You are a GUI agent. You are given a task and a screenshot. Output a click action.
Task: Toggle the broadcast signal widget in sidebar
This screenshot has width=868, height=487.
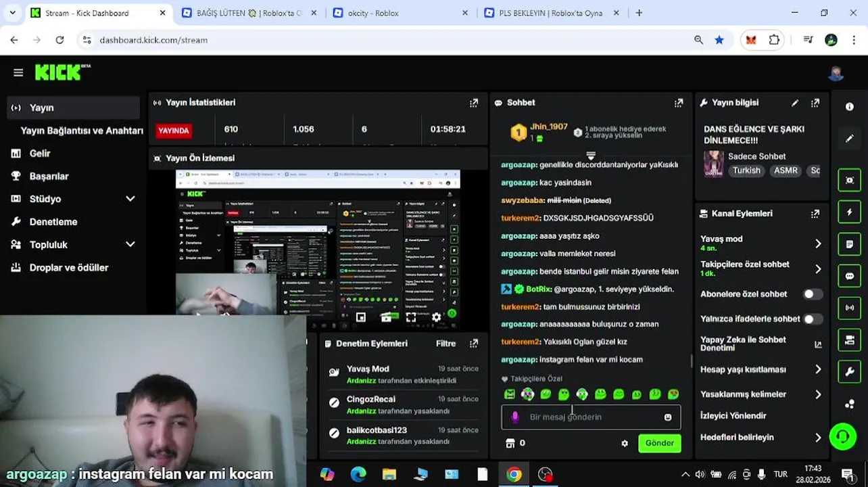(x=850, y=308)
